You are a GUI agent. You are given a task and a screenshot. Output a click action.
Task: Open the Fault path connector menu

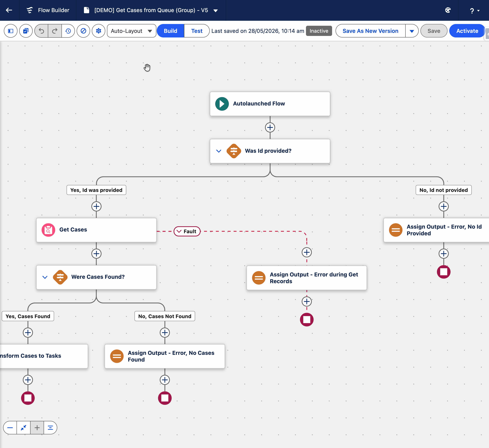pos(187,231)
